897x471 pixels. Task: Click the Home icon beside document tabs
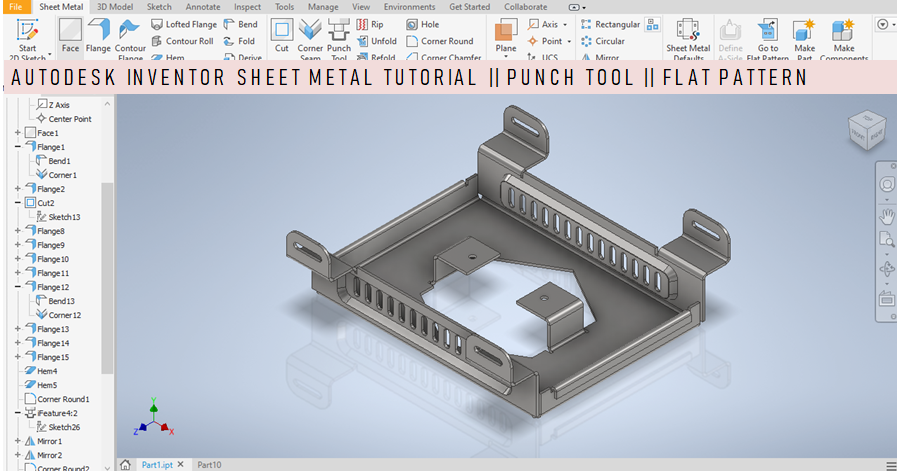[125, 464]
